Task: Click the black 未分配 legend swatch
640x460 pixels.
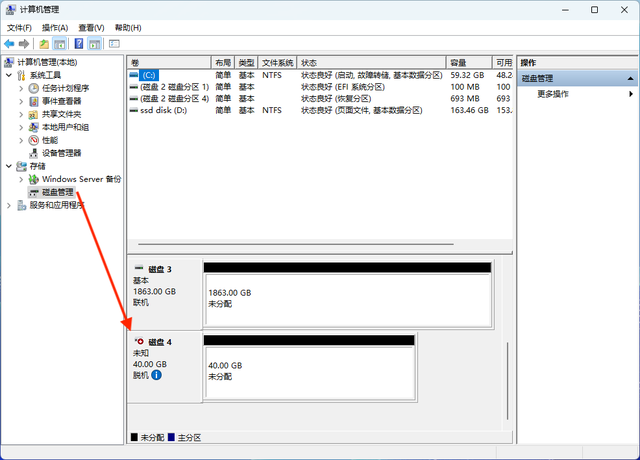Action: (x=134, y=437)
